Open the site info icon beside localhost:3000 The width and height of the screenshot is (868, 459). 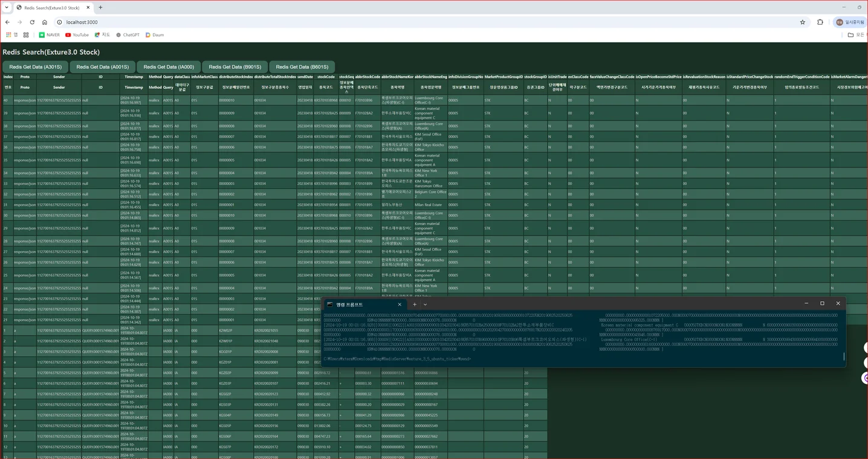[x=59, y=22]
